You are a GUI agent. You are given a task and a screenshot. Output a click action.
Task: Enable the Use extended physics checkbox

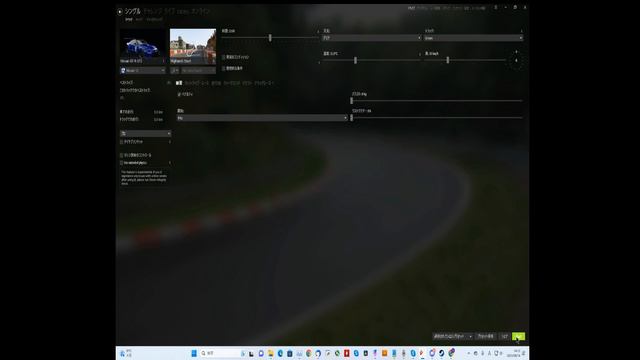122,163
